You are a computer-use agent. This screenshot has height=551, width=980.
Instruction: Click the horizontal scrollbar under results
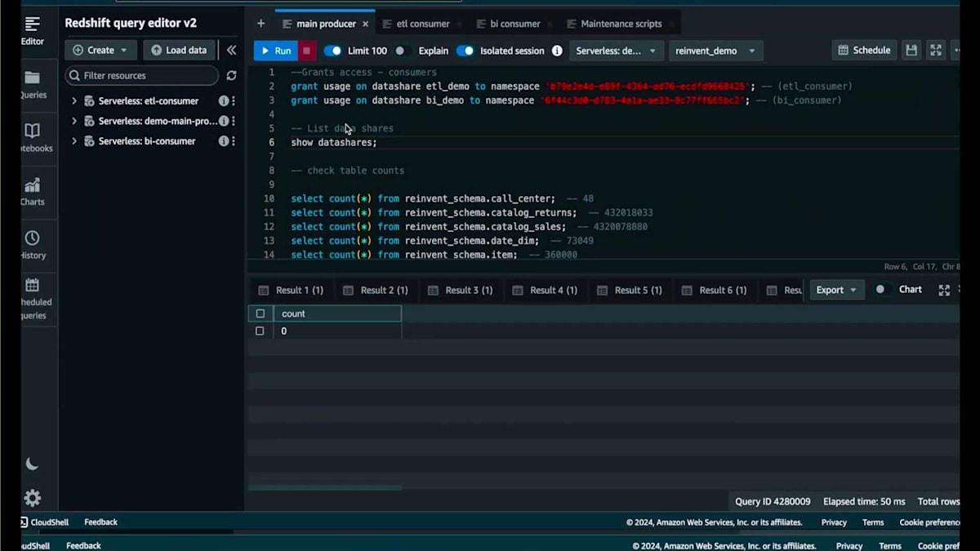325,488
